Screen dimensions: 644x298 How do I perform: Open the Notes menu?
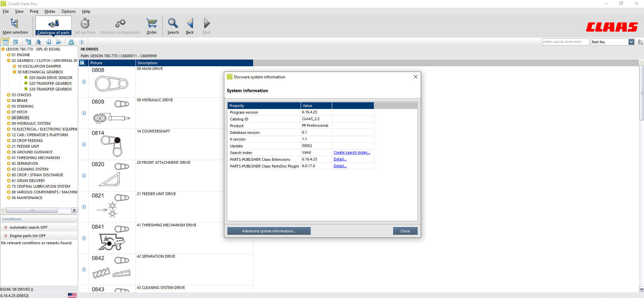click(x=50, y=11)
